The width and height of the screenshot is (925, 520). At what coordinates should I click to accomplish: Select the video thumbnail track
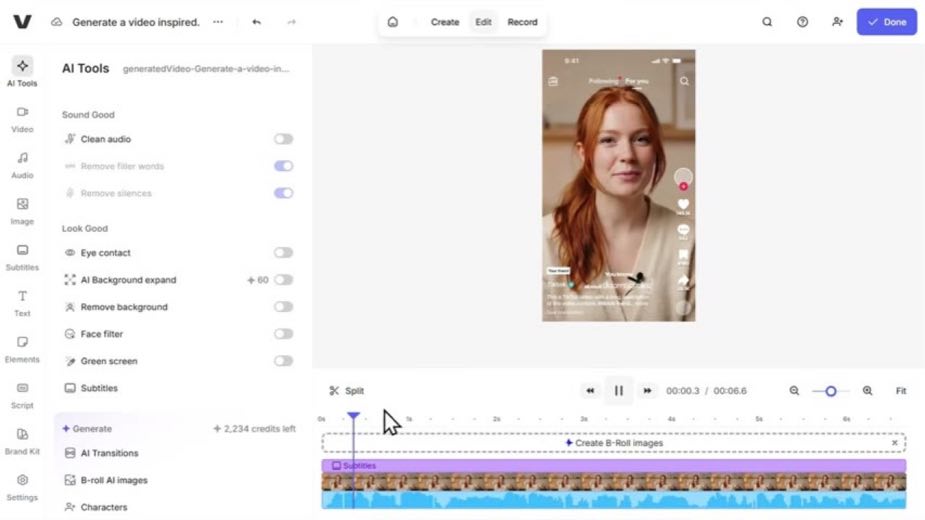[614, 482]
